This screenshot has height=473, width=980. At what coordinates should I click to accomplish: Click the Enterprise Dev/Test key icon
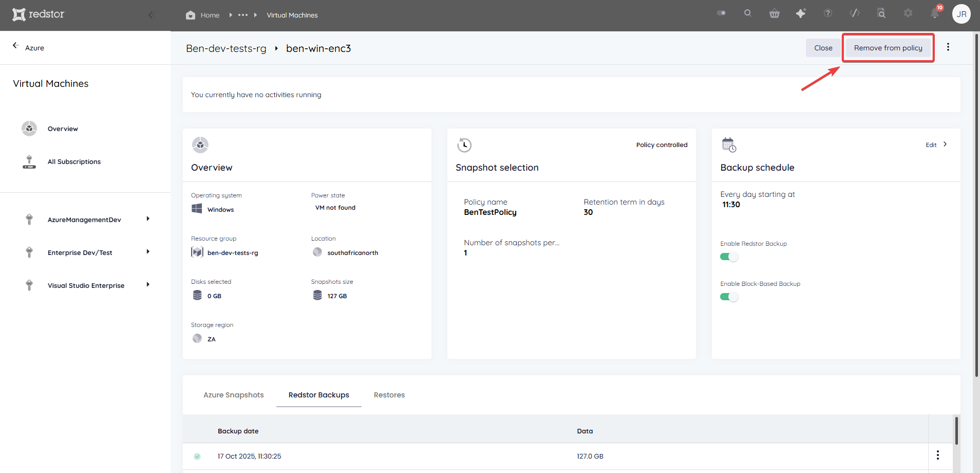(29, 252)
